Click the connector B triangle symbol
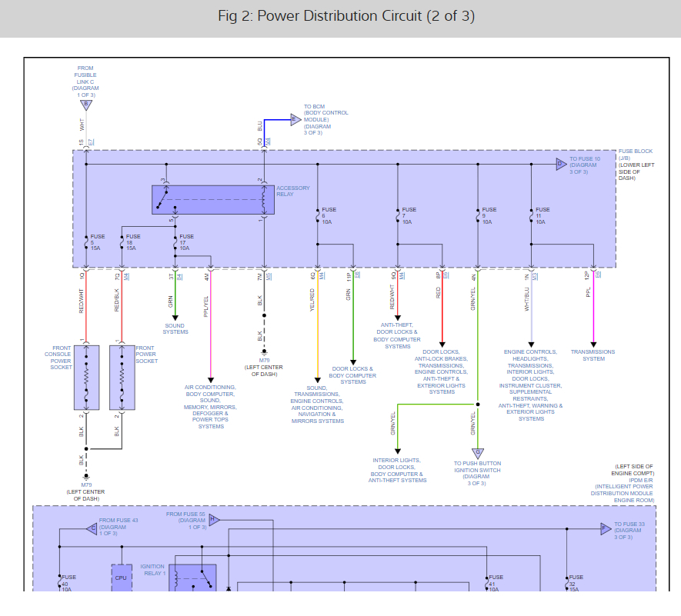Screen dimensions: 681x616 (x=86, y=104)
